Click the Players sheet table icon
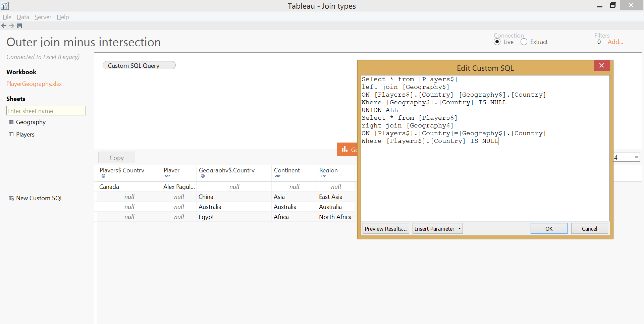This screenshot has height=324, width=644. 11,134
